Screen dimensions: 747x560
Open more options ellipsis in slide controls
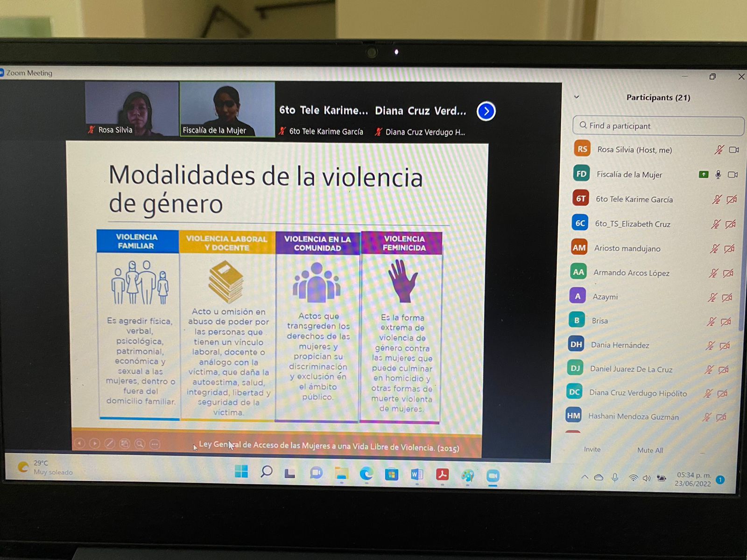pyautogui.click(x=155, y=444)
